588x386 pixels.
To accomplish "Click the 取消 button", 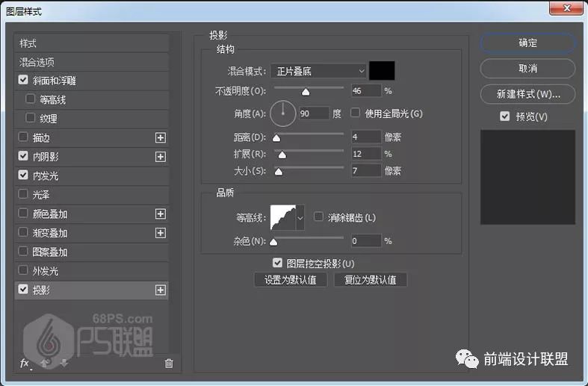I will [527, 69].
